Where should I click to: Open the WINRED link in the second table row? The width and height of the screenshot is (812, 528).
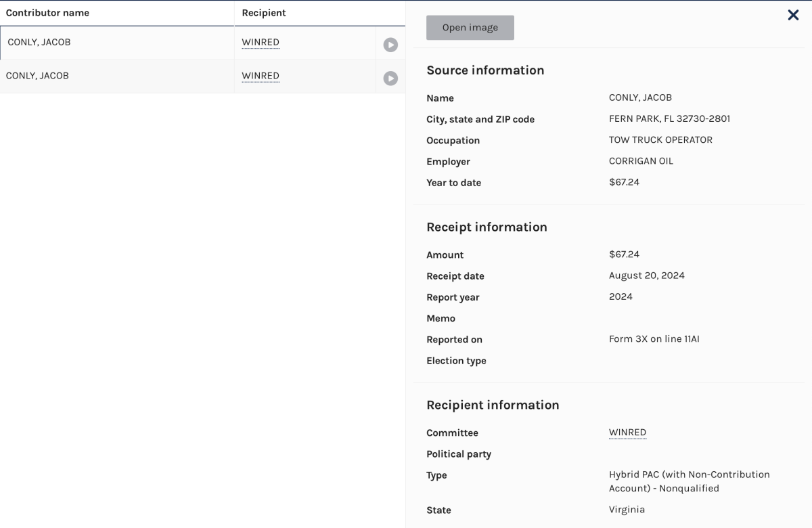261,76
